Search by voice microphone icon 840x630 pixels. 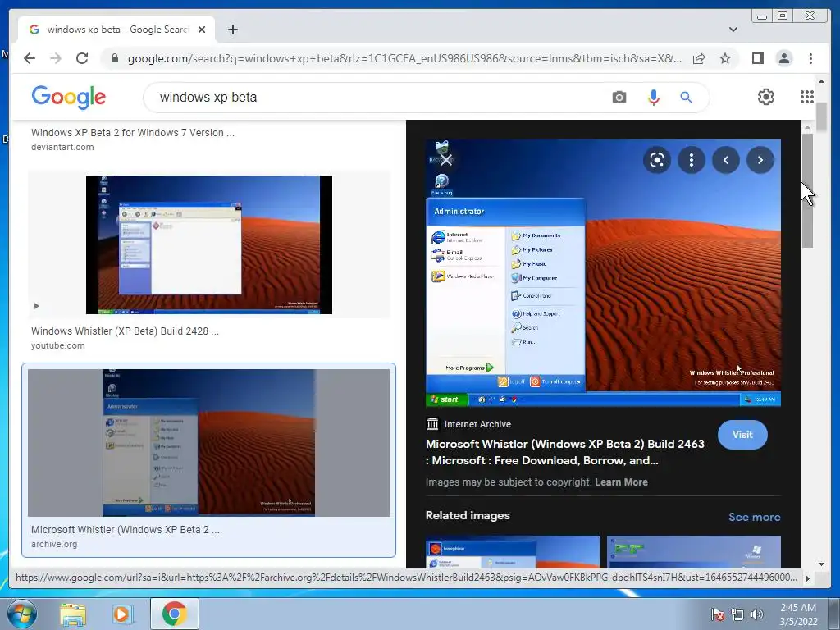click(654, 98)
